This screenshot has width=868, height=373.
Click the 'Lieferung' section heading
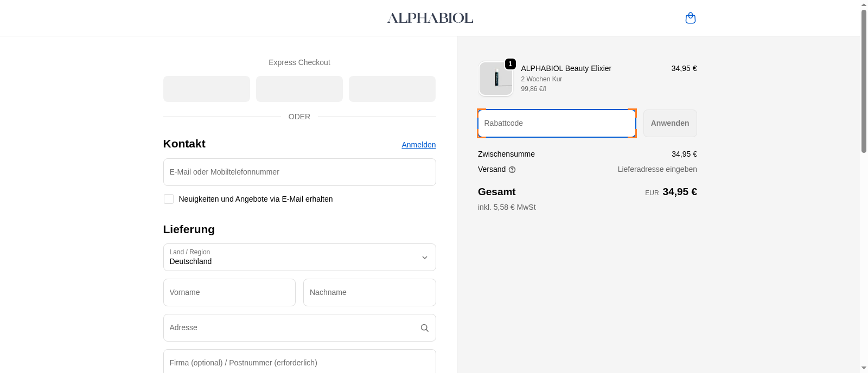pyautogui.click(x=189, y=229)
